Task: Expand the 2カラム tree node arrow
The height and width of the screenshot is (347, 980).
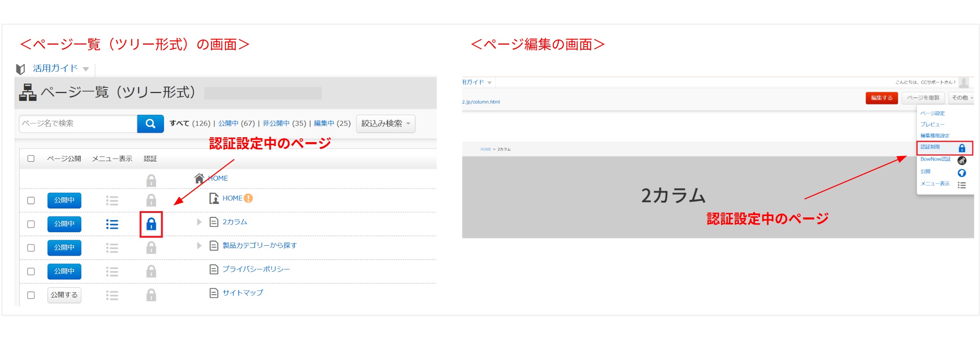Action: click(199, 222)
